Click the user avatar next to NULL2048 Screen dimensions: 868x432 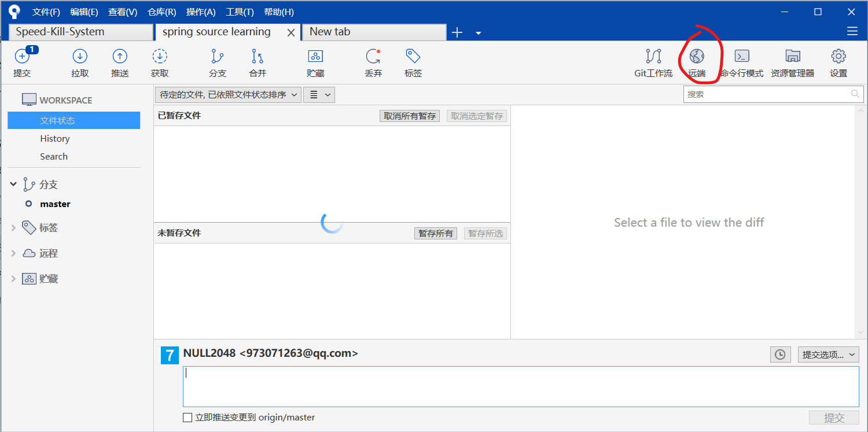(x=170, y=355)
